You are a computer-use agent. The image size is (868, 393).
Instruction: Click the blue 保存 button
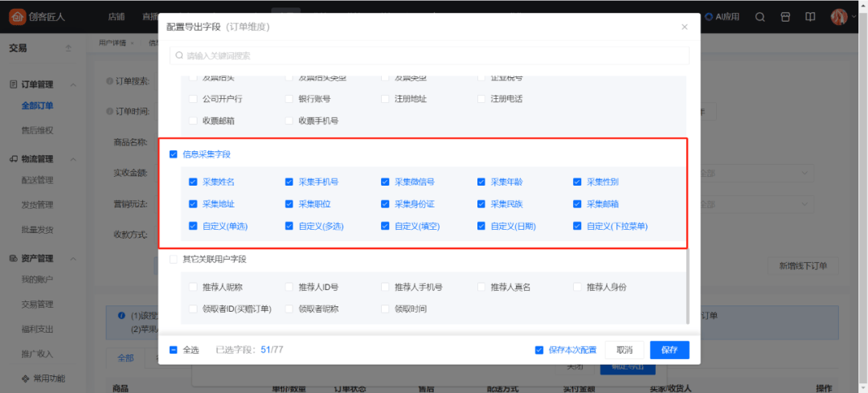669,350
